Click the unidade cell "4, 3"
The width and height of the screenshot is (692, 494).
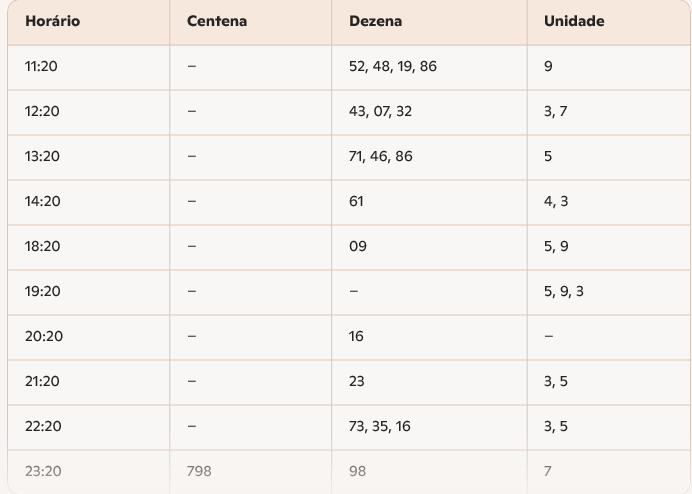[555, 202]
